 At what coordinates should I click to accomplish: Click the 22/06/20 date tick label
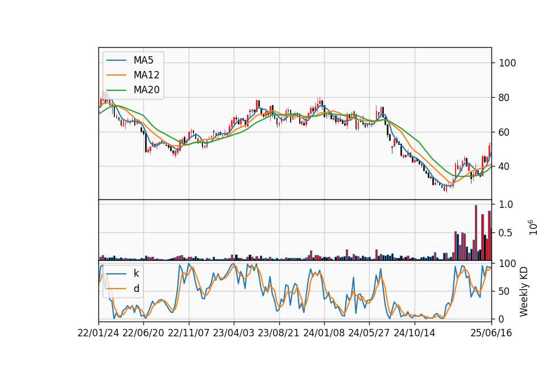tap(143, 333)
